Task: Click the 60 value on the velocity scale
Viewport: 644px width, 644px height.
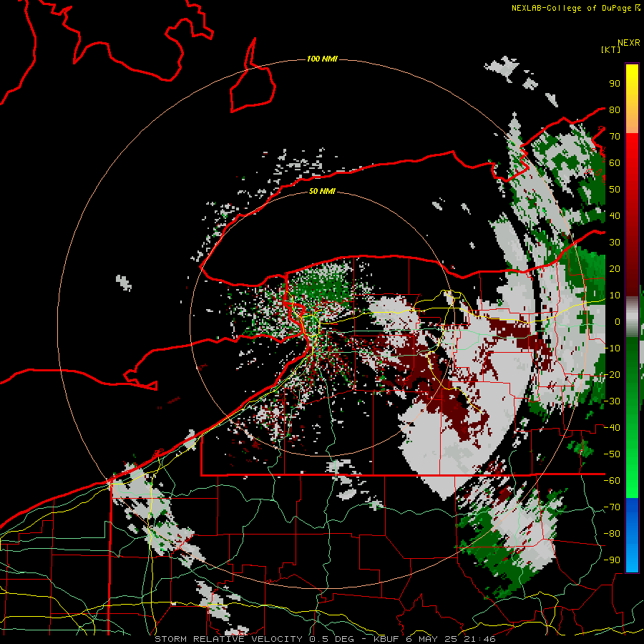Action: [x=615, y=163]
